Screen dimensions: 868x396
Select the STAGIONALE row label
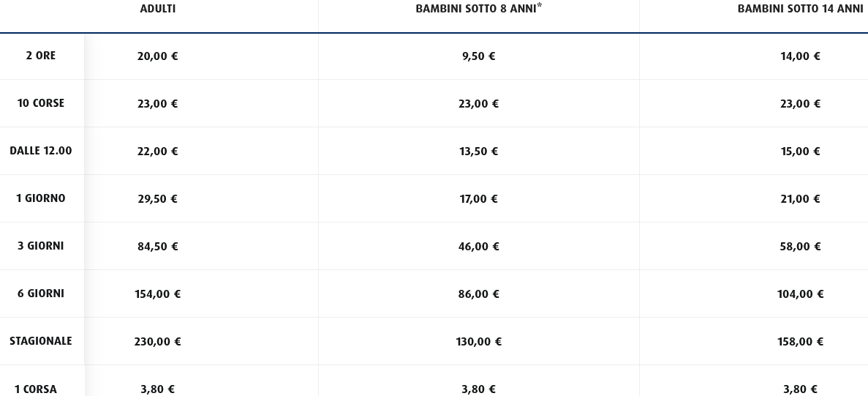coord(41,341)
